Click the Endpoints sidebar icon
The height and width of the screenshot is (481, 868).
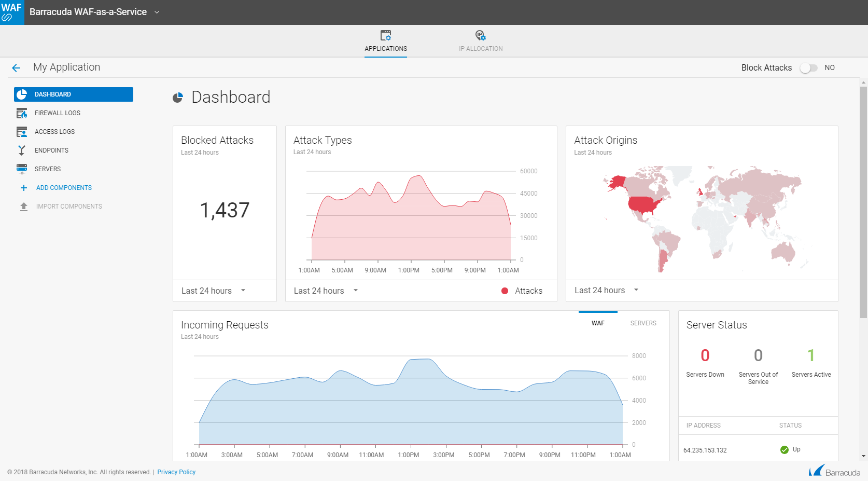tap(22, 150)
